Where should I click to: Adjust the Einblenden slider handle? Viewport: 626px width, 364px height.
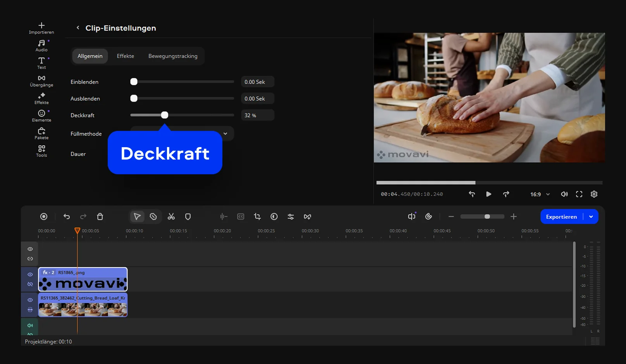134,82
